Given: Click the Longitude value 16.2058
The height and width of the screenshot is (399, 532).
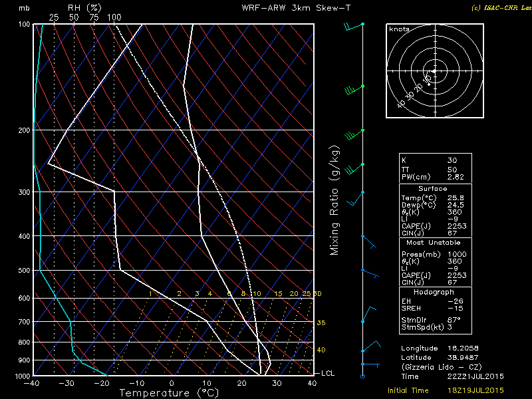Looking at the screenshot, I should (x=463, y=348).
